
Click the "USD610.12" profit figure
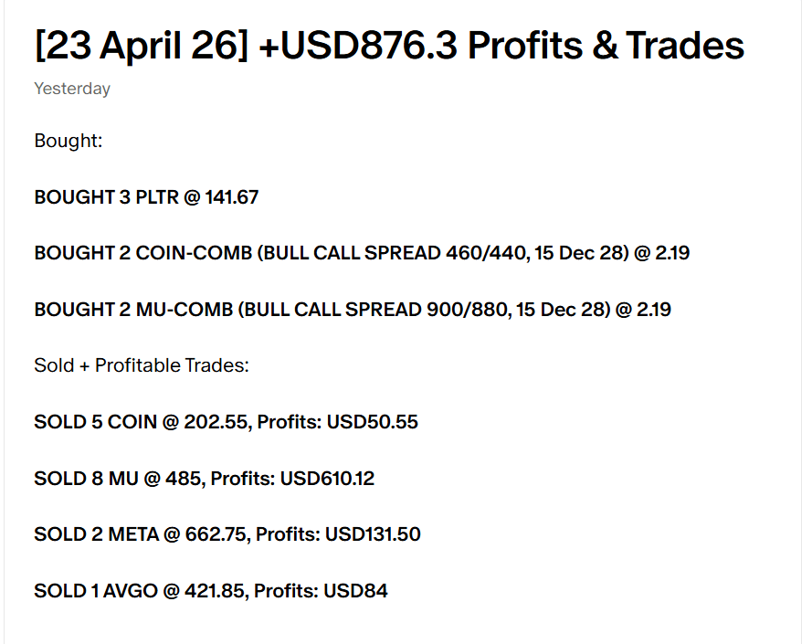click(327, 478)
